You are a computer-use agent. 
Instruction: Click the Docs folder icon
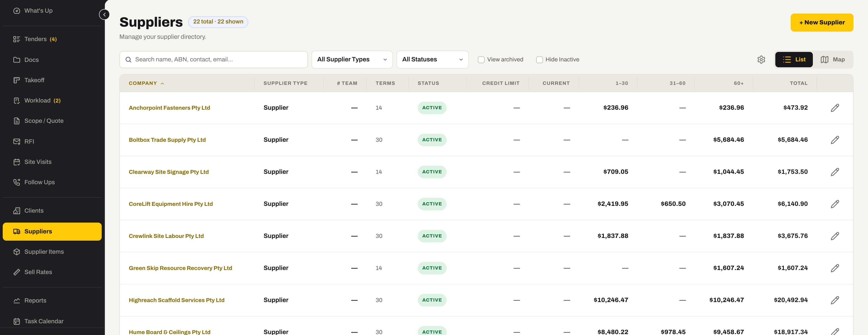click(x=17, y=60)
